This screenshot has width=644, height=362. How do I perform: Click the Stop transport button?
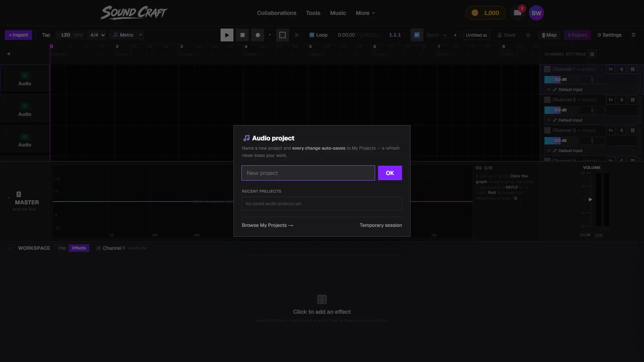[242, 35]
